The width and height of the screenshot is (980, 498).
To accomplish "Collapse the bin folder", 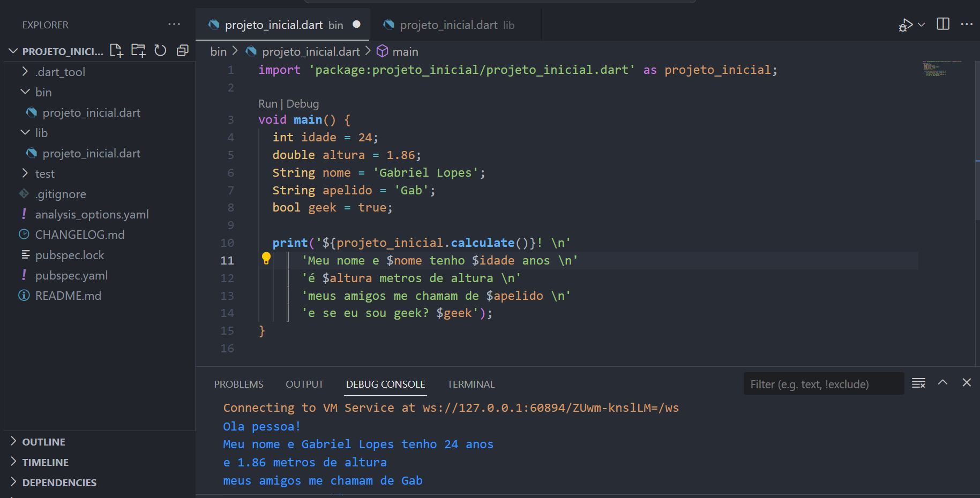I will (25, 92).
